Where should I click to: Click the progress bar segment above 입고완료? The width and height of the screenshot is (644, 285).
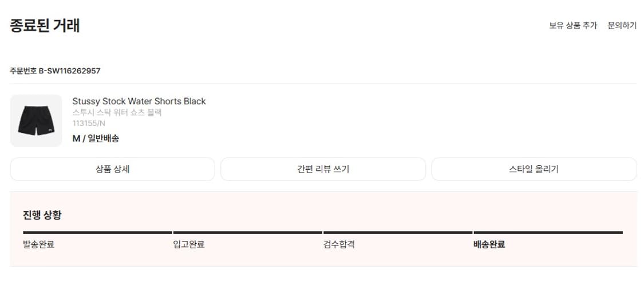click(x=247, y=232)
